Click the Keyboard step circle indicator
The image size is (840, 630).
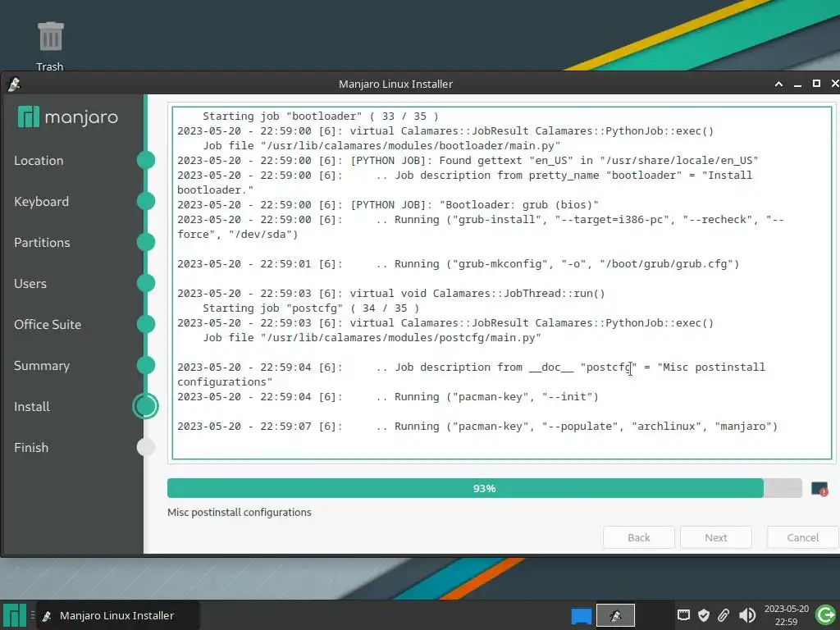coord(146,202)
